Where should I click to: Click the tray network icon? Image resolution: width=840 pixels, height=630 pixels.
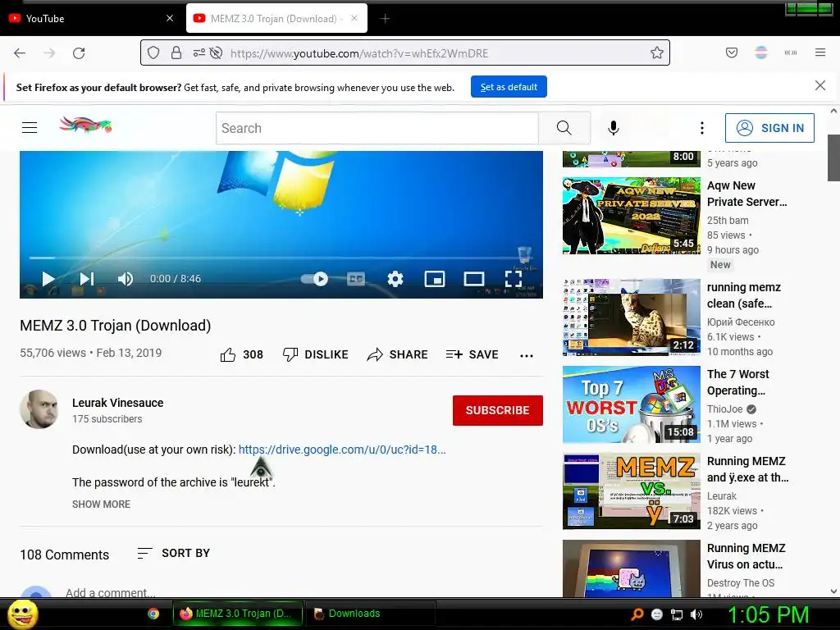677,615
